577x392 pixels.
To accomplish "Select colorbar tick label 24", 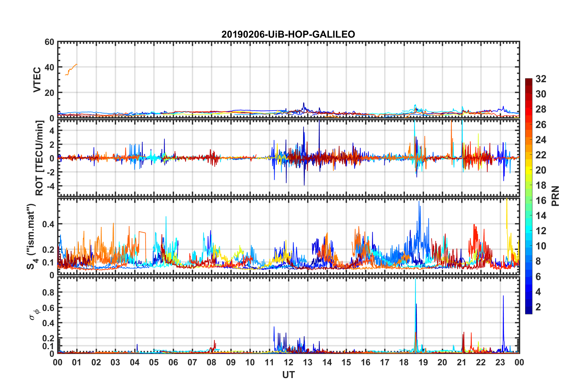I will tap(541, 140).
